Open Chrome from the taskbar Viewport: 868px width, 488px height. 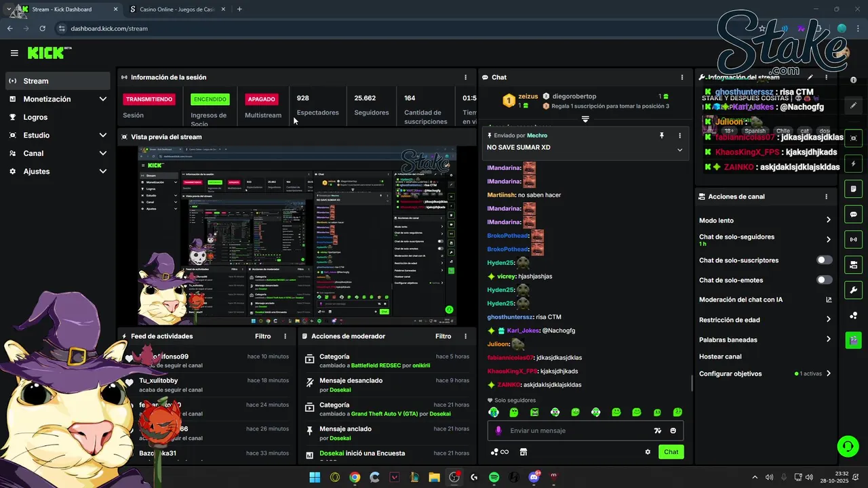355,477
